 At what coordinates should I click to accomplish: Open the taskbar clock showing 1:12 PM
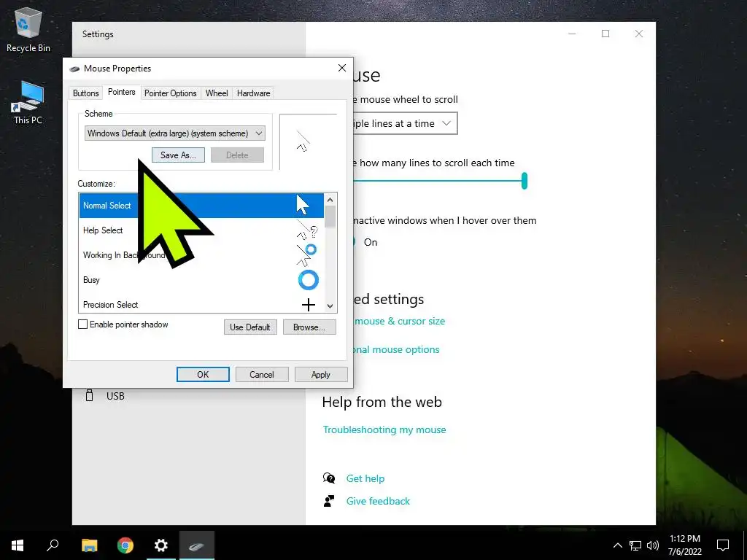[684, 545]
